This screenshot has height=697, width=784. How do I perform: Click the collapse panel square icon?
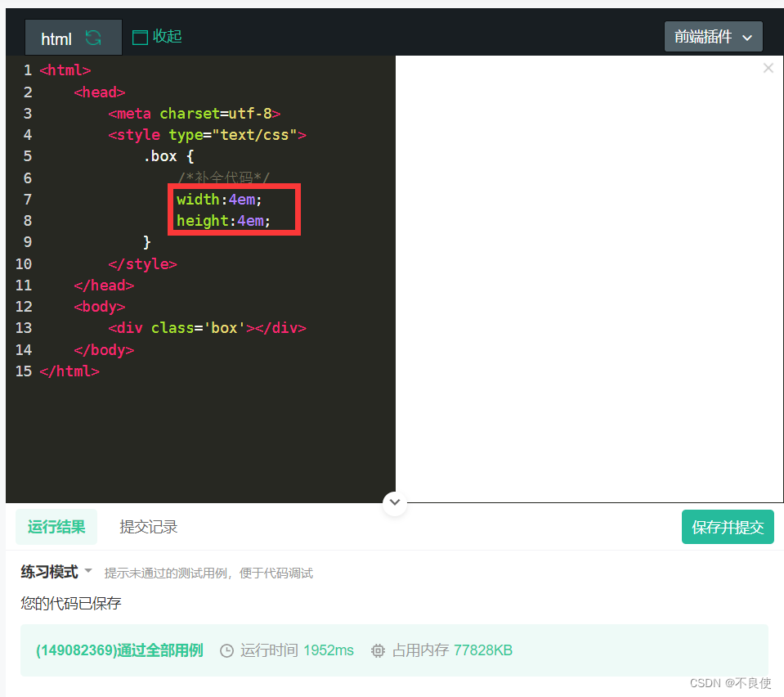point(140,38)
